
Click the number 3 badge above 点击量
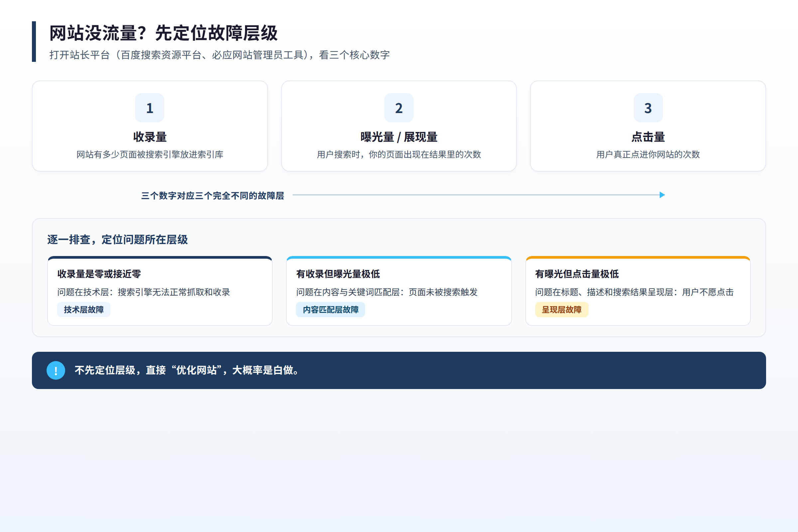(x=648, y=108)
